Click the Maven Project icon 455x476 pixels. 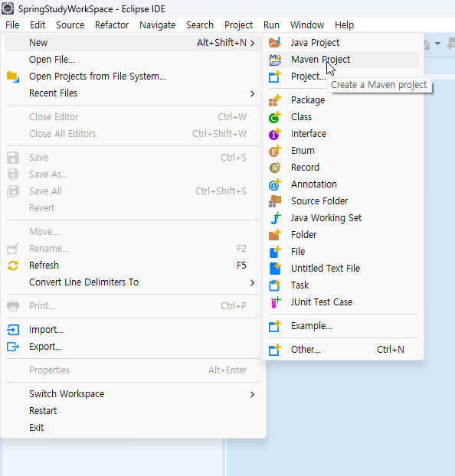tap(275, 60)
